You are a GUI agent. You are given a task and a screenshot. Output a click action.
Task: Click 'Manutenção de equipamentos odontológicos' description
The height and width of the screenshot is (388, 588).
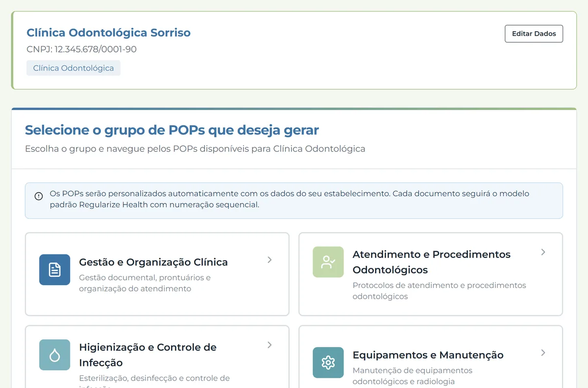point(413,376)
